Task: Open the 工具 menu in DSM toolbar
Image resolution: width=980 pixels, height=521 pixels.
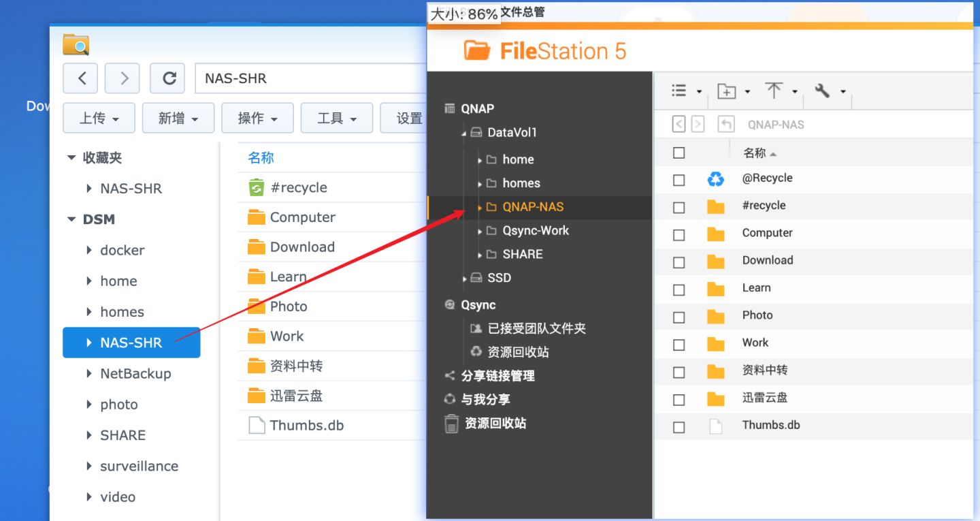Action: (x=336, y=117)
